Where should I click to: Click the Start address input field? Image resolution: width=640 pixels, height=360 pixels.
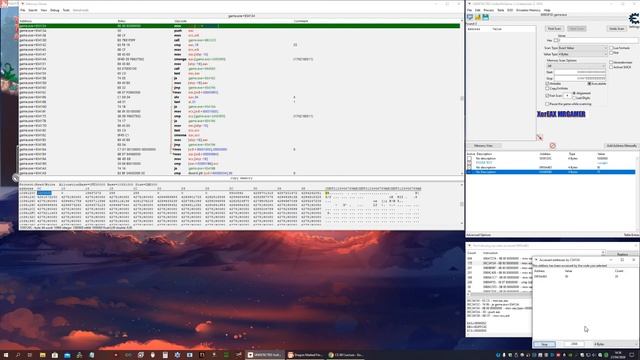pyautogui.click(x=580, y=72)
